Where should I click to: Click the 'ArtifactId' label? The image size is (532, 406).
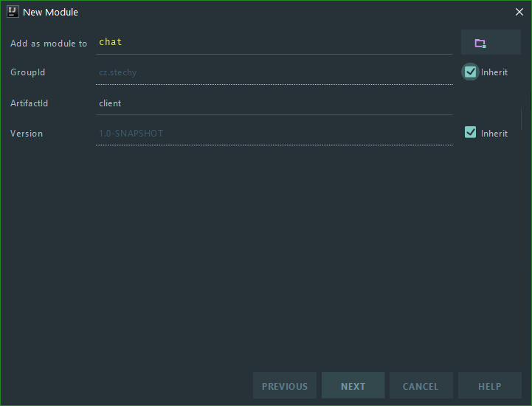point(30,103)
